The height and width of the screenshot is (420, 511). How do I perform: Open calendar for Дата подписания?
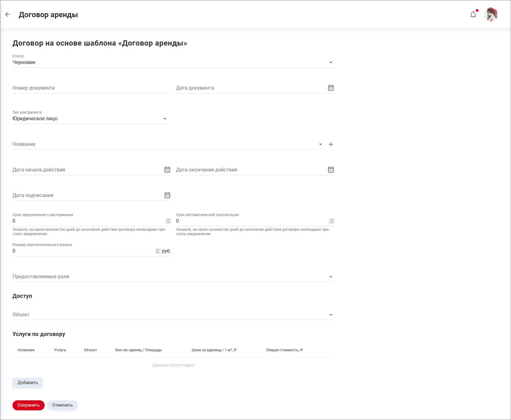pos(167,195)
